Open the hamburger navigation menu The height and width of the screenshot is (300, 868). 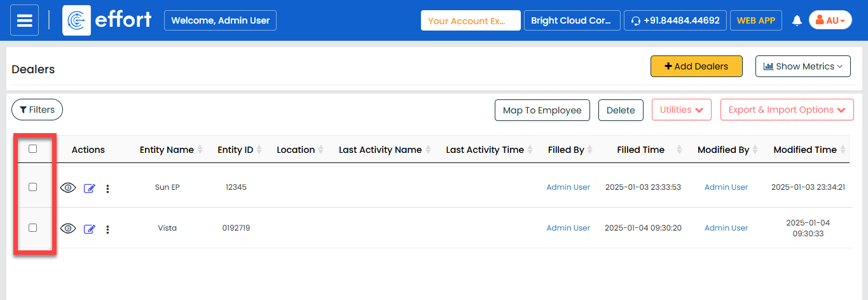tap(24, 20)
